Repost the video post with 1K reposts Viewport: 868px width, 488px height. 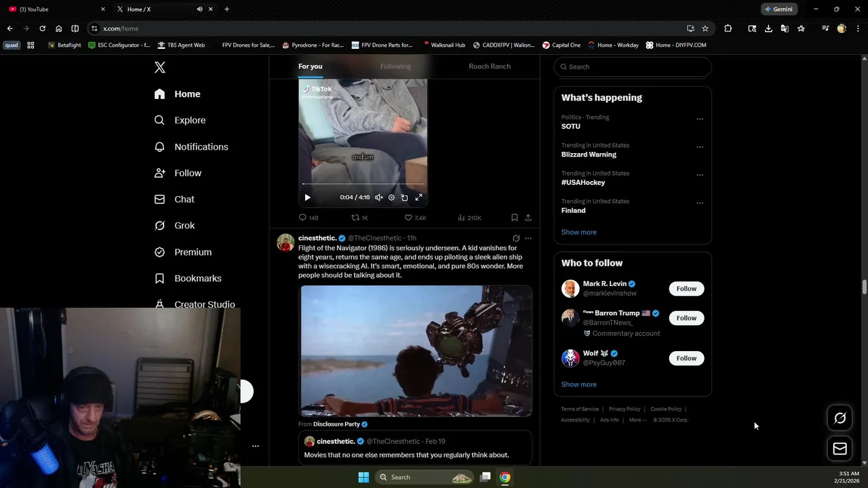(359, 218)
